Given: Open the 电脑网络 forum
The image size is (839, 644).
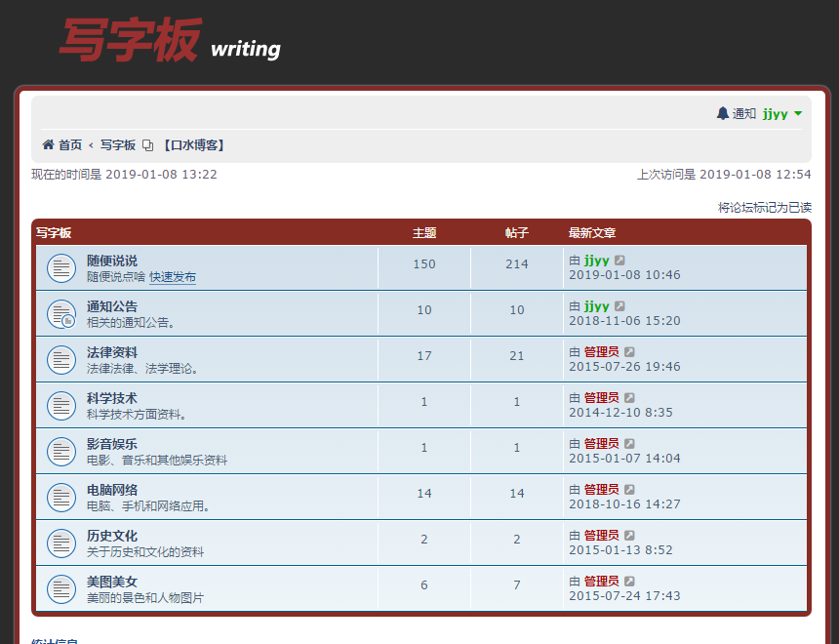Looking at the screenshot, I should tap(112, 490).
